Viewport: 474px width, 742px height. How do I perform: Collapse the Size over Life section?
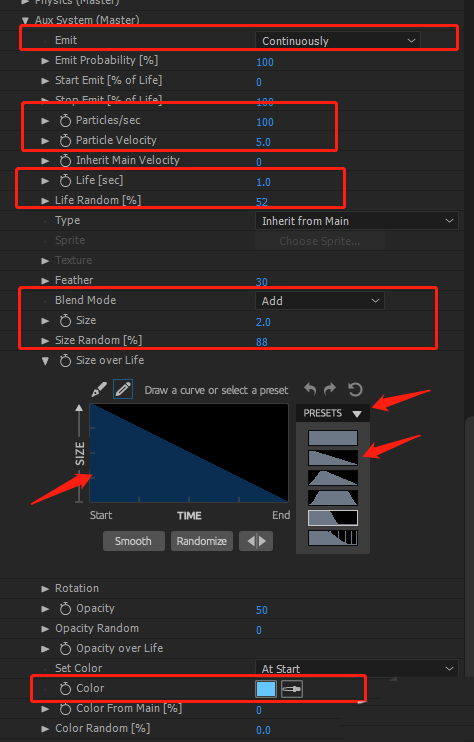(45, 361)
